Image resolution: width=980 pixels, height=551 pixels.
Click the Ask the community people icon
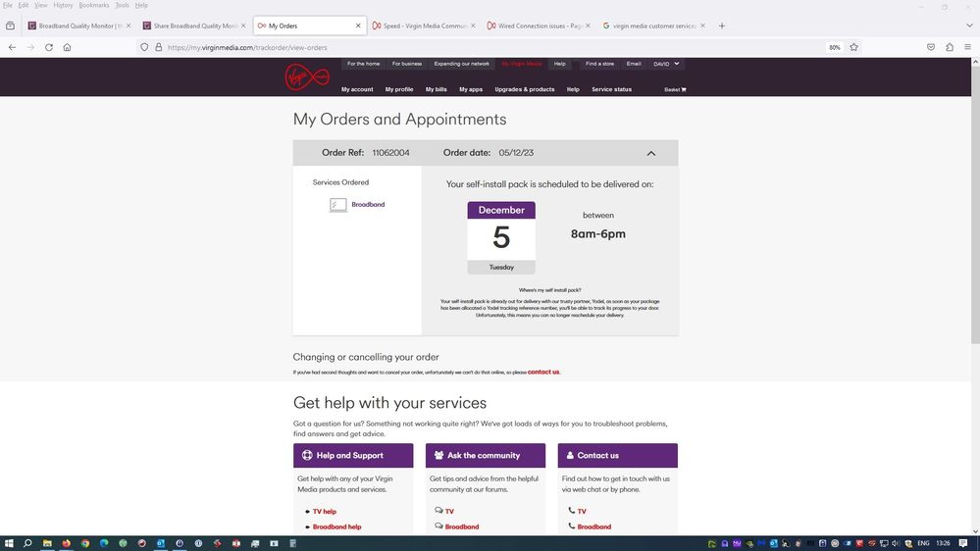point(438,456)
